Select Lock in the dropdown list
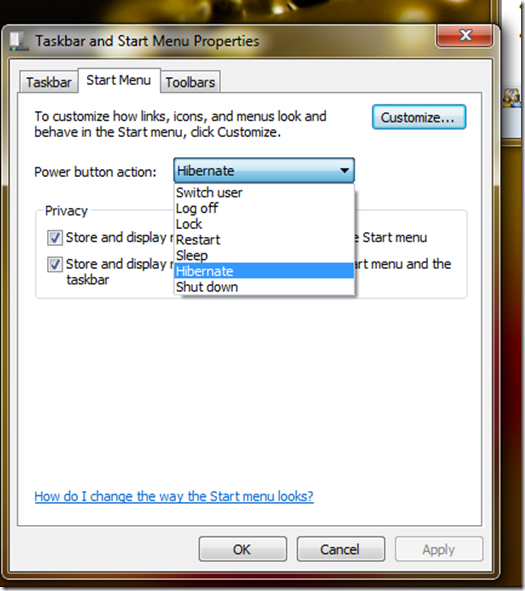This screenshot has height=591, width=525. [x=264, y=224]
